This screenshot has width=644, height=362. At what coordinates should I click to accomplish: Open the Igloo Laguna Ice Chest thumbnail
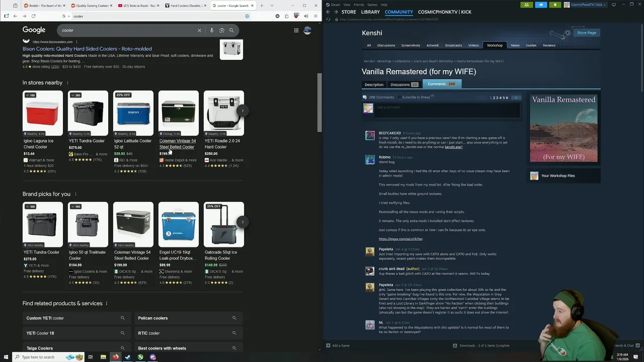[x=43, y=113]
